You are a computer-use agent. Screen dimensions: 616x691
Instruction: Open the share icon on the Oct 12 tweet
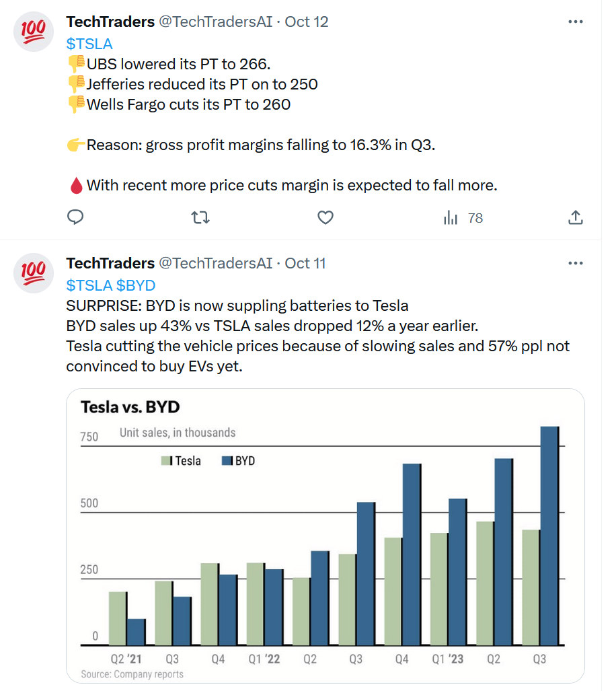pos(576,217)
